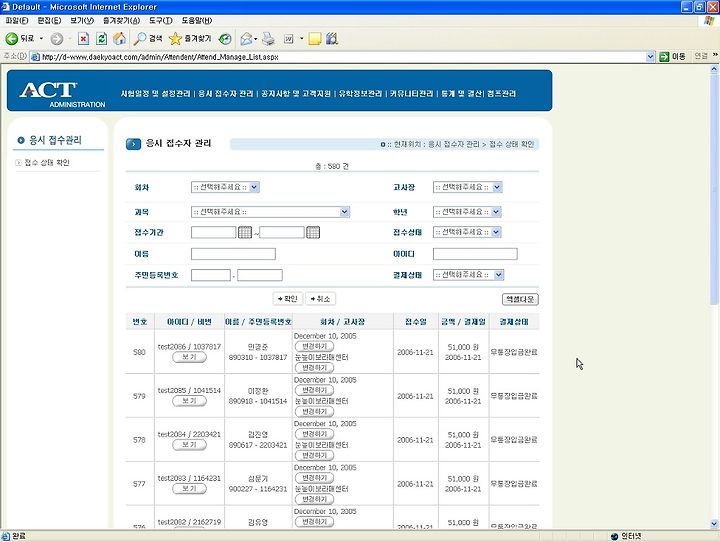Viewport: 720px width, 542px height.
Task: Open the Back button history dropdown arrow
Action: (41, 39)
